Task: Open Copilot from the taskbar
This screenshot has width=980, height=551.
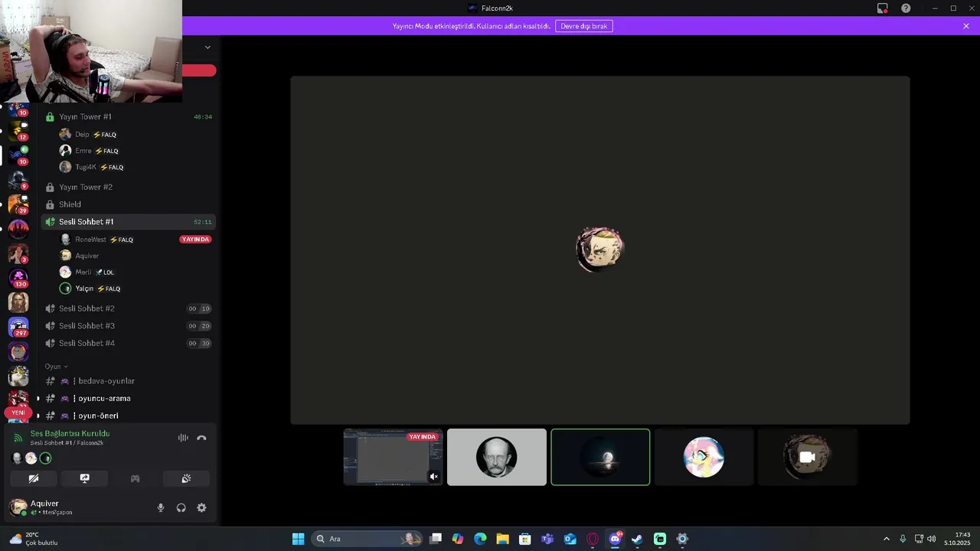Action: pyautogui.click(x=458, y=539)
